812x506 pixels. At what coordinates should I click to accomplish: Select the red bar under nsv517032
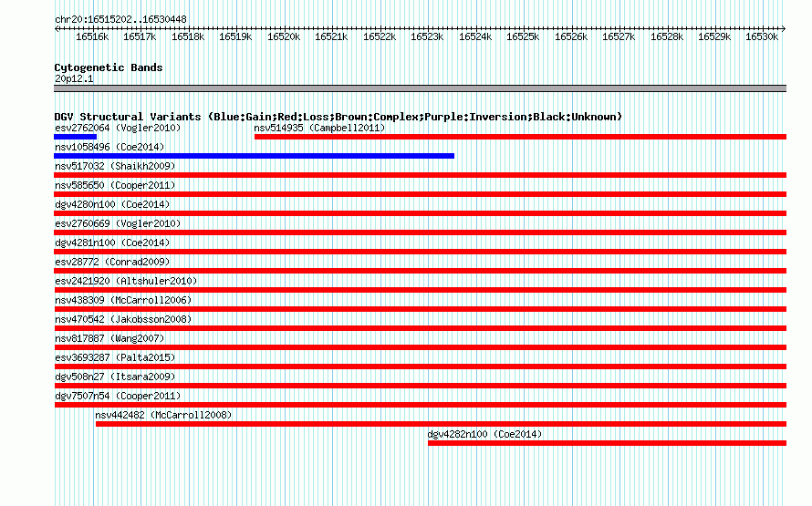[420, 175]
